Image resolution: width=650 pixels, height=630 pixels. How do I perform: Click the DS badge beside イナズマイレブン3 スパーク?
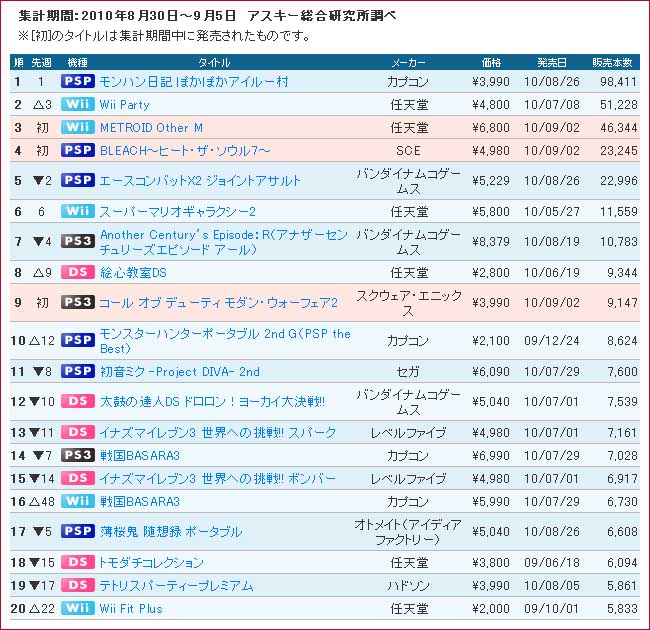[78, 432]
